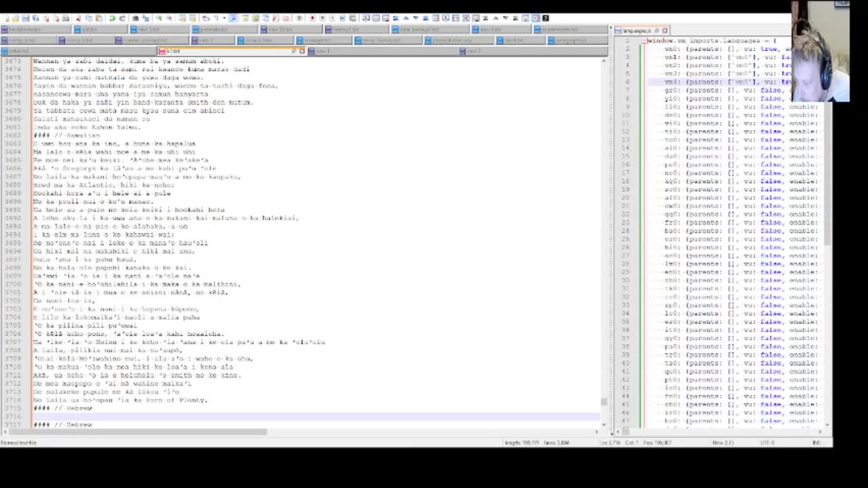Zoom out with the magnifier icon
The height and width of the screenshot is (488, 868).
click(x=169, y=18)
